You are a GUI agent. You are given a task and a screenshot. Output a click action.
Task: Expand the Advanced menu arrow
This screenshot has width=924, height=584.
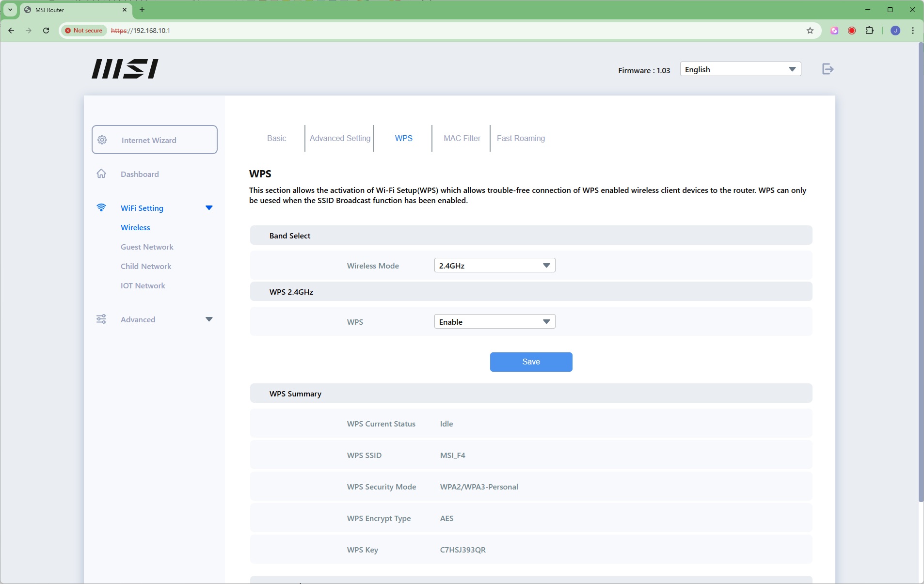(x=209, y=319)
